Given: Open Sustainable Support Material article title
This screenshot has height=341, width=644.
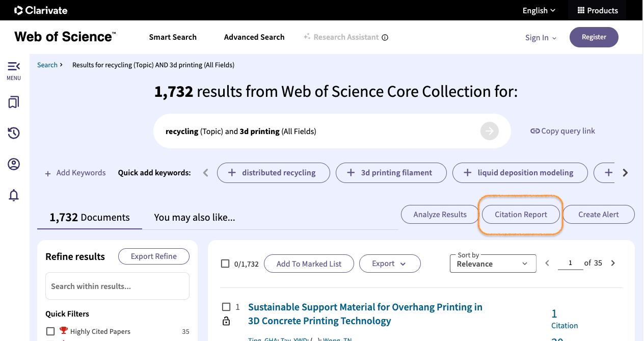Looking at the screenshot, I should point(365,314).
